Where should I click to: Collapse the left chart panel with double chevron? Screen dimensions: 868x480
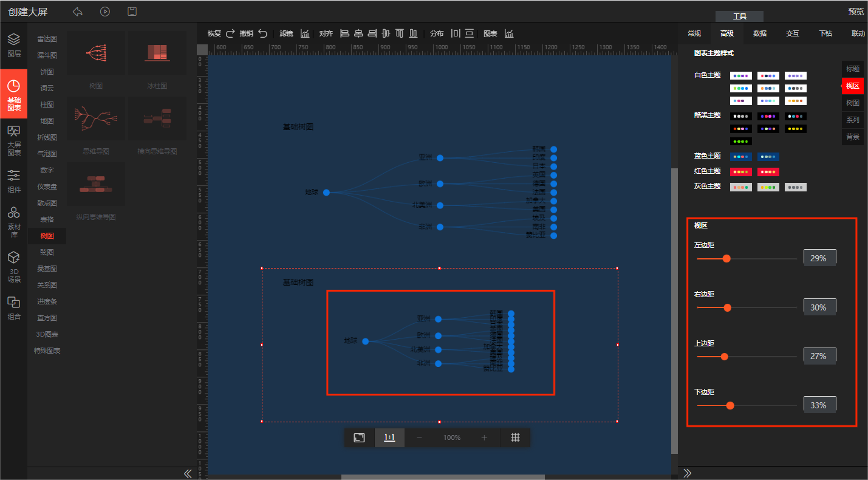pos(188,473)
